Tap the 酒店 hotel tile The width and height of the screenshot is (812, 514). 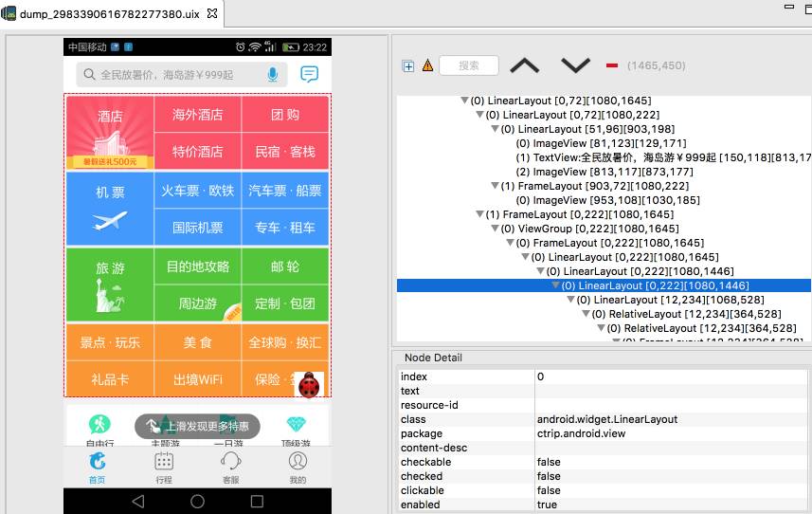[x=110, y=132]
